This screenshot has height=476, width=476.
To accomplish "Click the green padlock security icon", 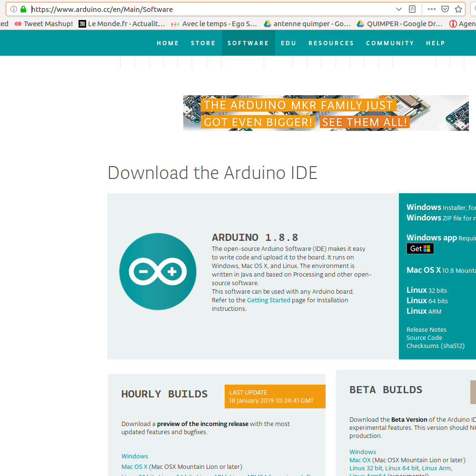I will (23, 9).
